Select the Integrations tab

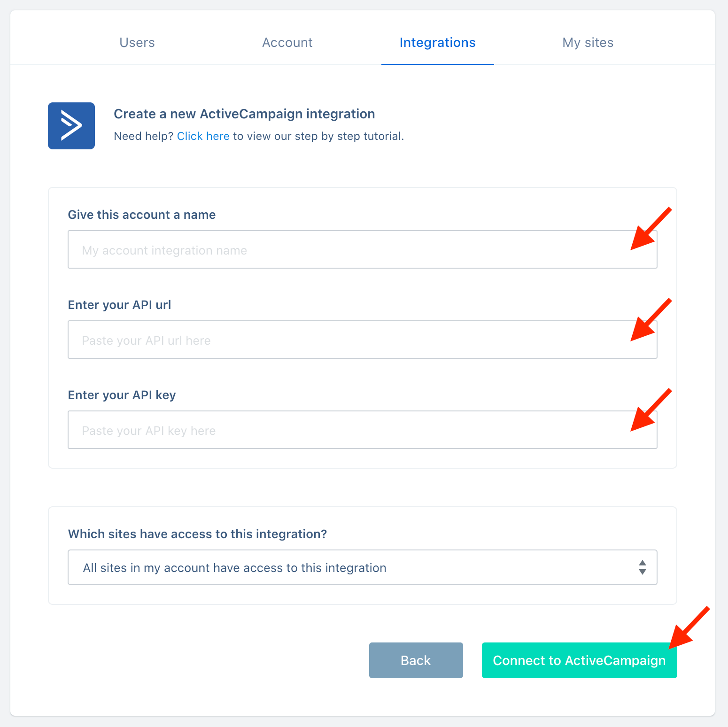pos(438,43)
